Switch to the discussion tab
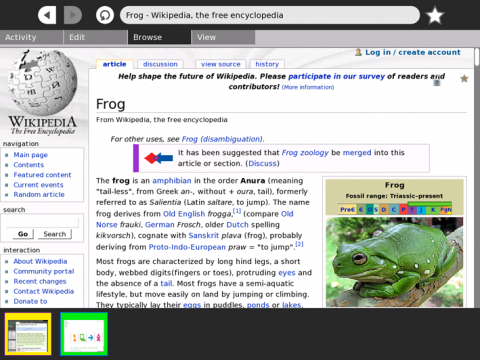Screen dimensions: 480x360 tap(160, 64)
